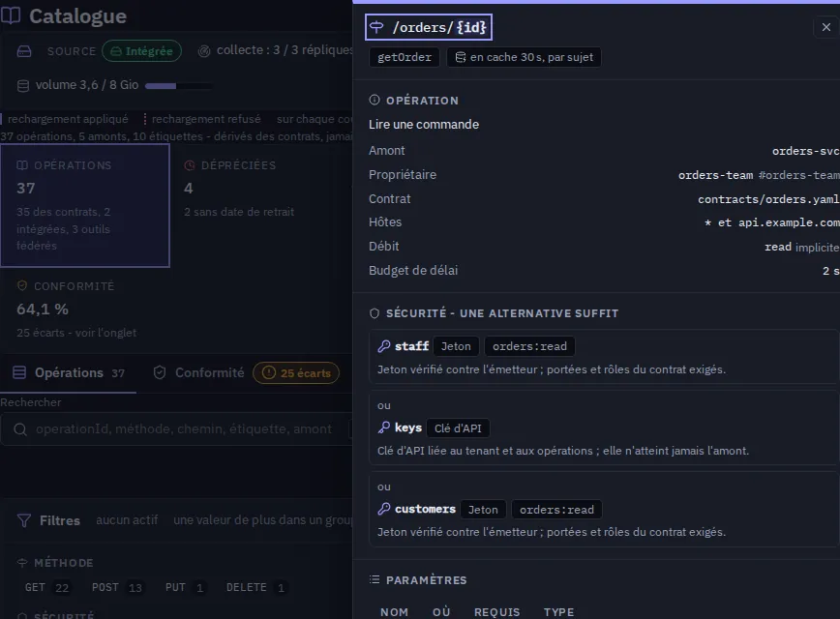The height and width of the screenshot is (619, 840).
Task: Click the volume database icon
Action: click(23, 86)
